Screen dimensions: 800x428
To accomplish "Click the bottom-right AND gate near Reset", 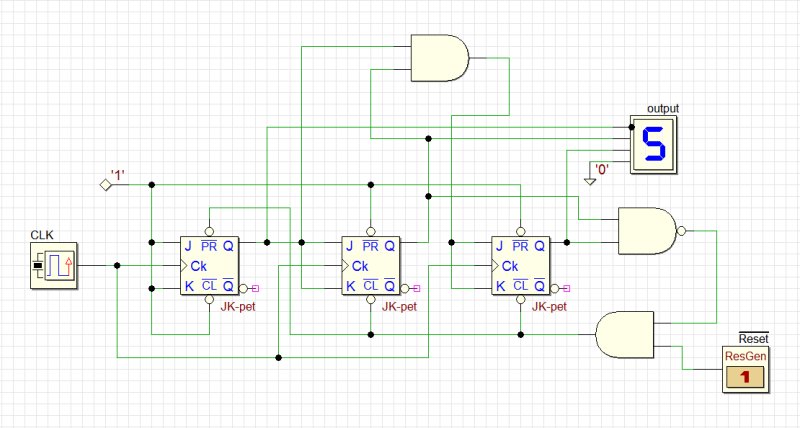I will click(624, 335).
